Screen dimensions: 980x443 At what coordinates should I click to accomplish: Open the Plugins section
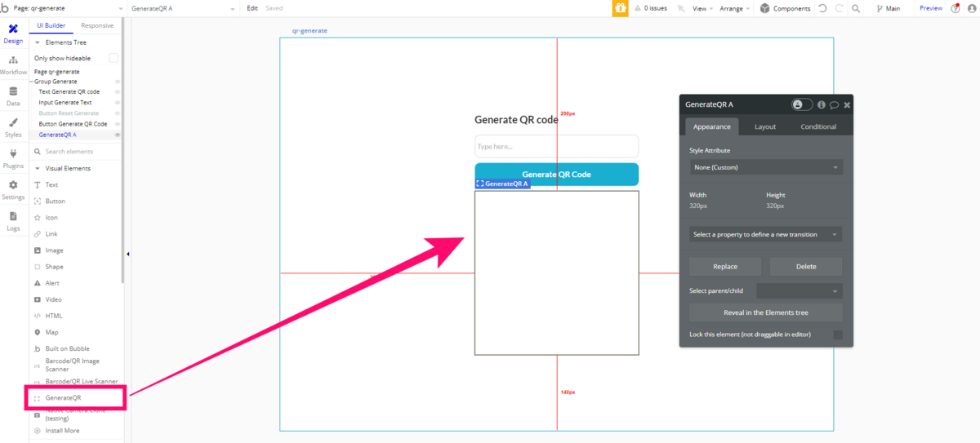(x=13, y=158)
